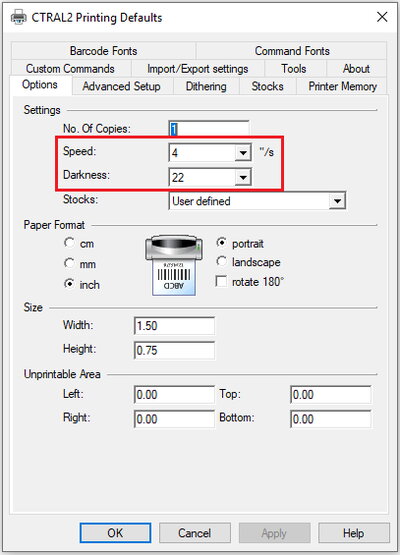
Task: Switch to the Dithering tab
Action: (x=206, y=86)
